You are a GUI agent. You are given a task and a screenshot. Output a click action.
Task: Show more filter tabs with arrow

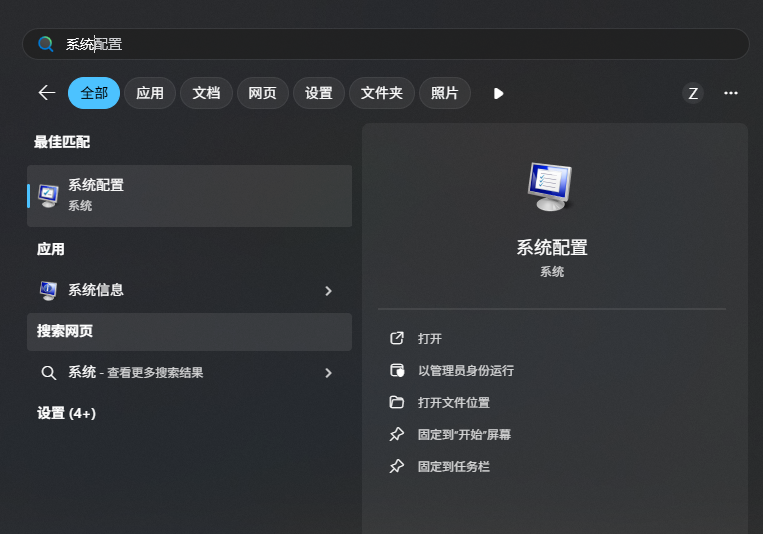tap(498, 93)
